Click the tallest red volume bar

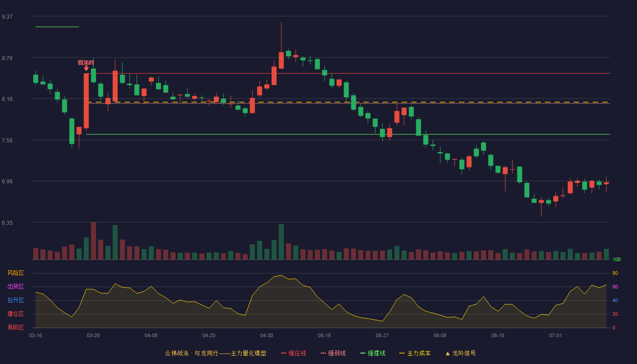coord(93,241)
